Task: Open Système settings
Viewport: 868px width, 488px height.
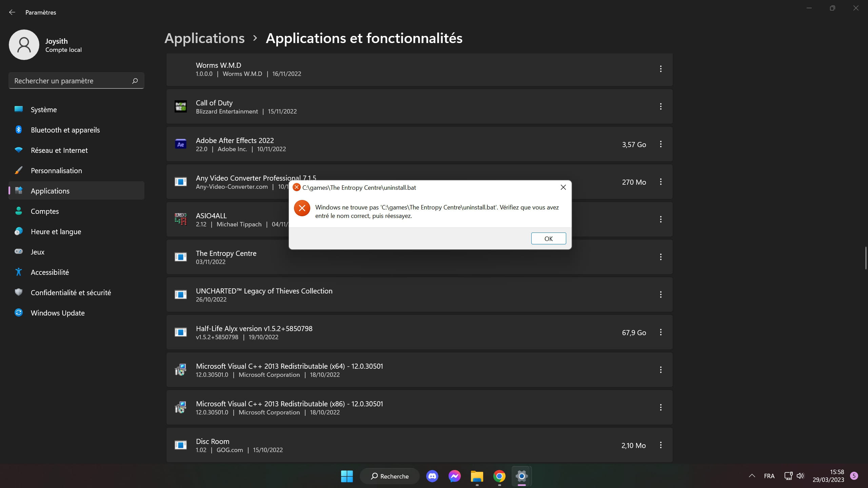Action: tap(76, 109)
